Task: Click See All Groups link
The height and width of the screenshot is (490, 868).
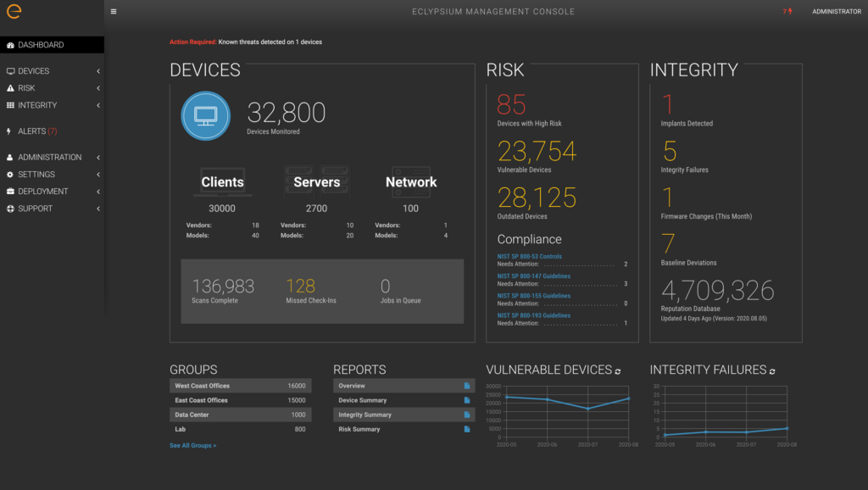Action: pyautogui.click(x=192, y=446)
